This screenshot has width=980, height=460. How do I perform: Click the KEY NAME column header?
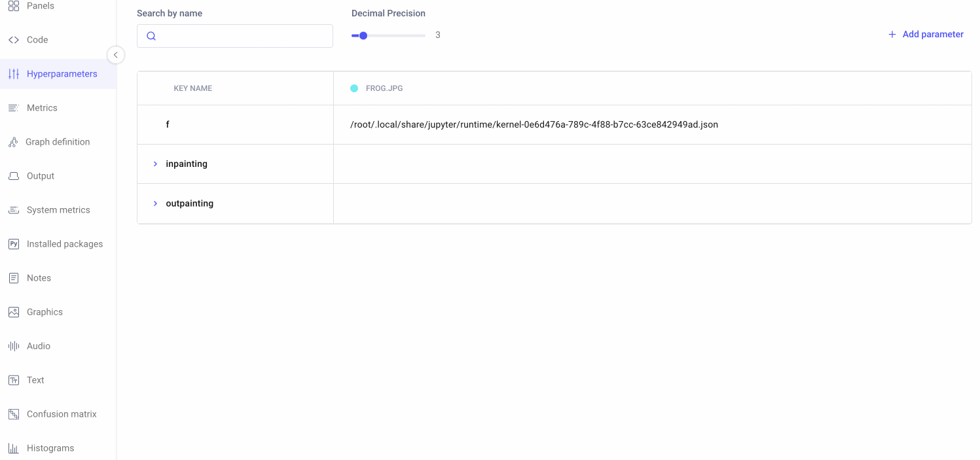(x=193, y=88)
